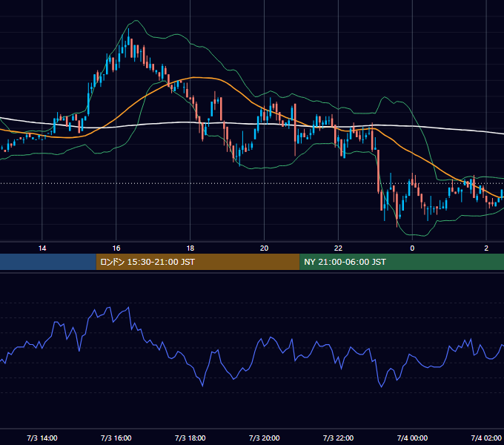Click the 7/3 22:00 date label
Image resolution: width=504 pixels, height=445 pixels.
click(338, 438)
